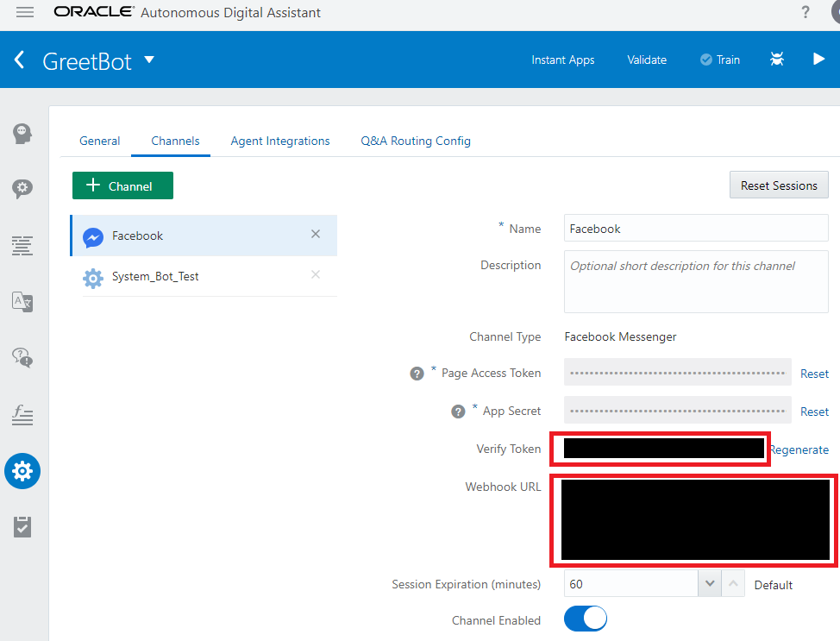Click the Name input field
Screen dimensions: 840x641
[696, 229]
